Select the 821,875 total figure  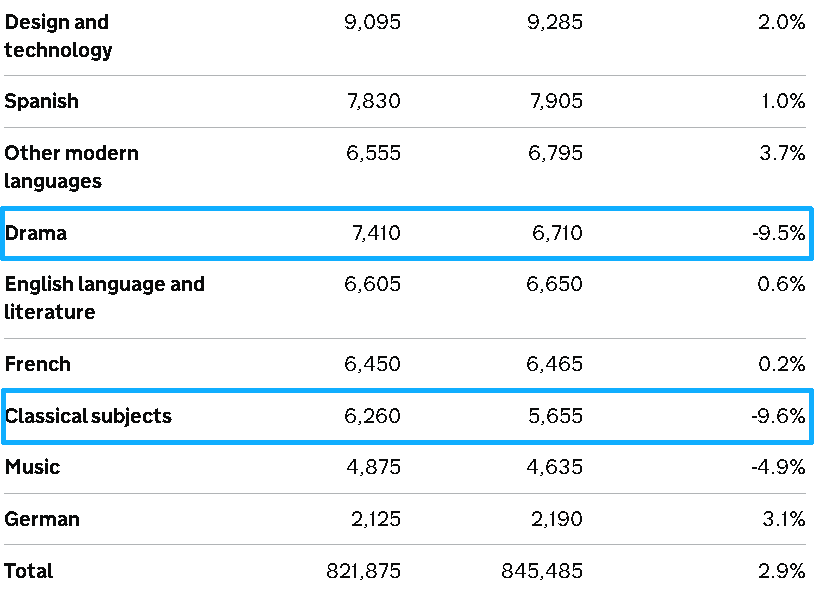click(x=363, y=571)
